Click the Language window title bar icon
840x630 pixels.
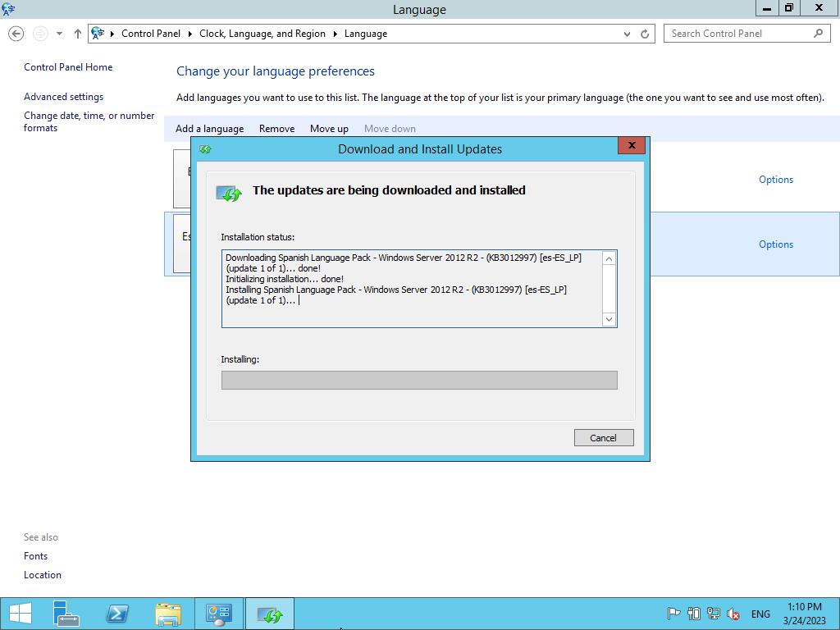pyautogui.click(x=8, y=9)
